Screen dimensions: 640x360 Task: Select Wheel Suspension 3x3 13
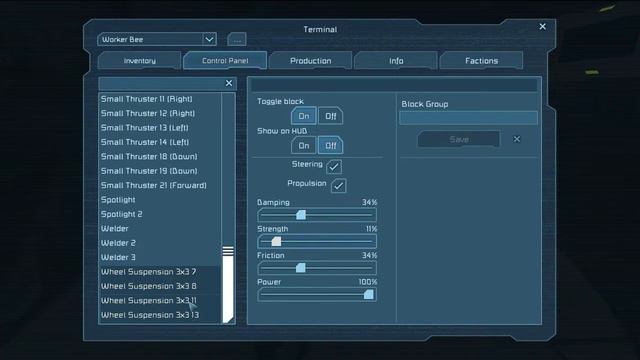160,315
